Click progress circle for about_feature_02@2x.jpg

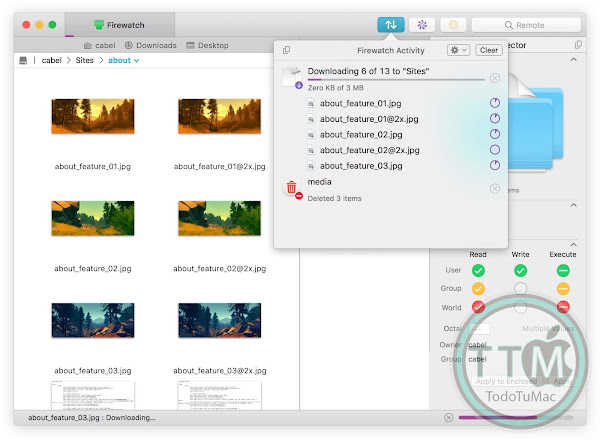(x=495, y=150)
